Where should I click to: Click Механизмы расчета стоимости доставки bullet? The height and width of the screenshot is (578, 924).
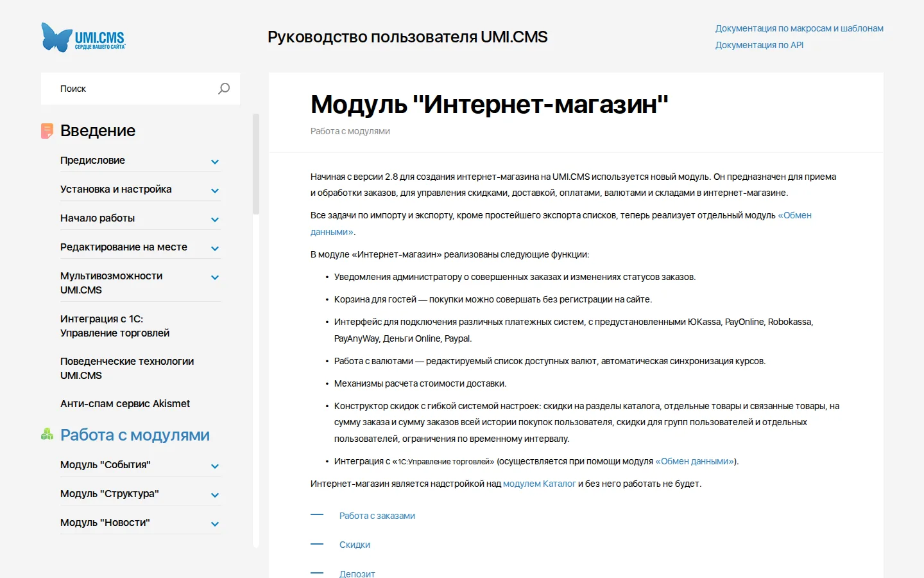420,383
